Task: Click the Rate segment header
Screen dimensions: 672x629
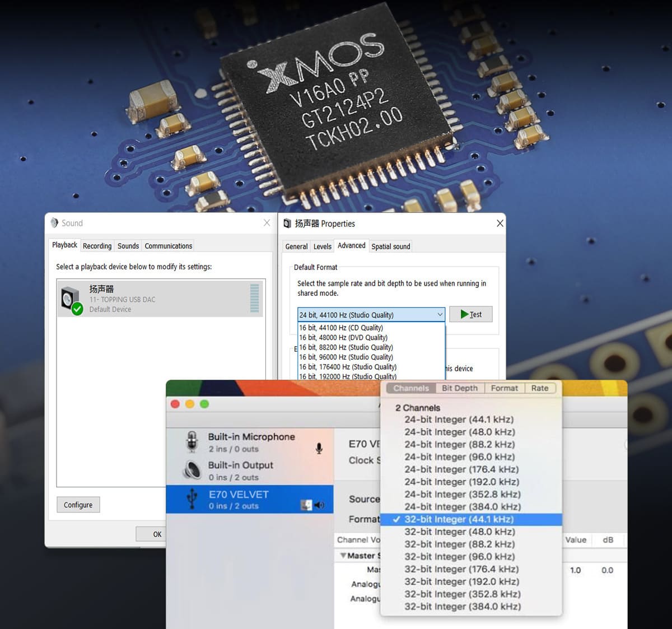Action: (540, 388)
